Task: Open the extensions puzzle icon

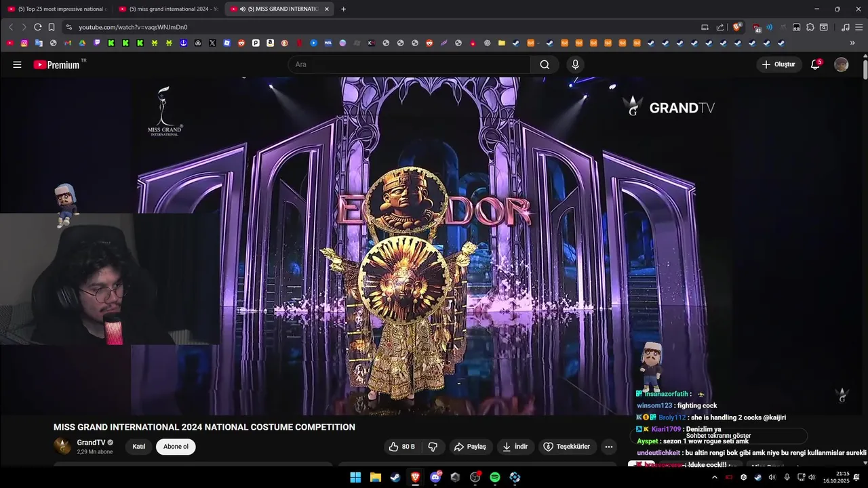Action: tap(810, 27)
